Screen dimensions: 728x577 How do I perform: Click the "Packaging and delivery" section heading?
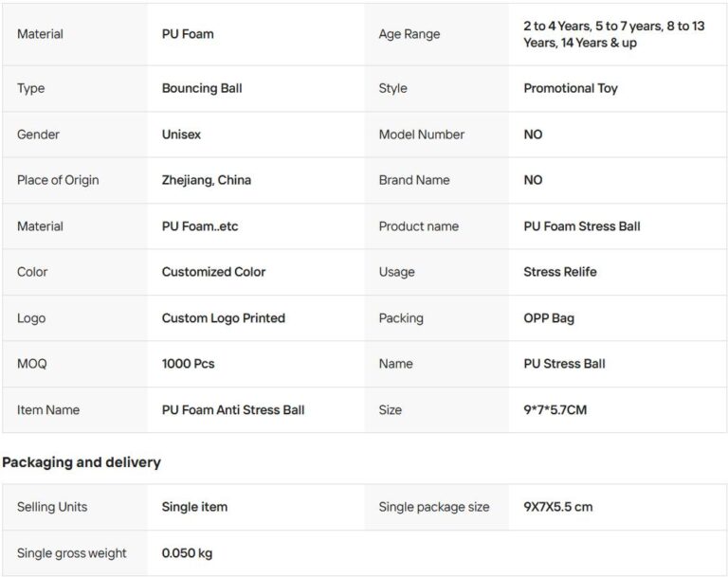[x=82, y=462]
